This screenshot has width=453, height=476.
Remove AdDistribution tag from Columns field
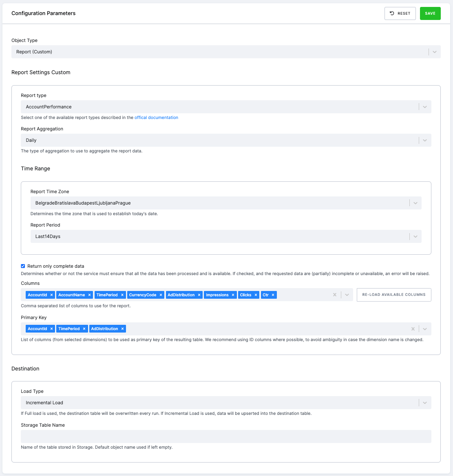(199, 295)
